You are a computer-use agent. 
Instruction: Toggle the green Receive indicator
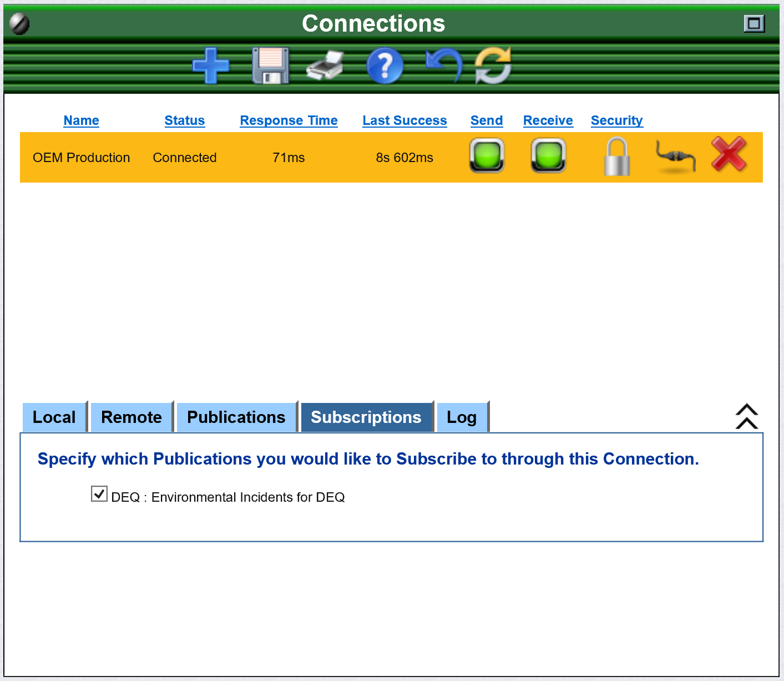tap(548, 155)
